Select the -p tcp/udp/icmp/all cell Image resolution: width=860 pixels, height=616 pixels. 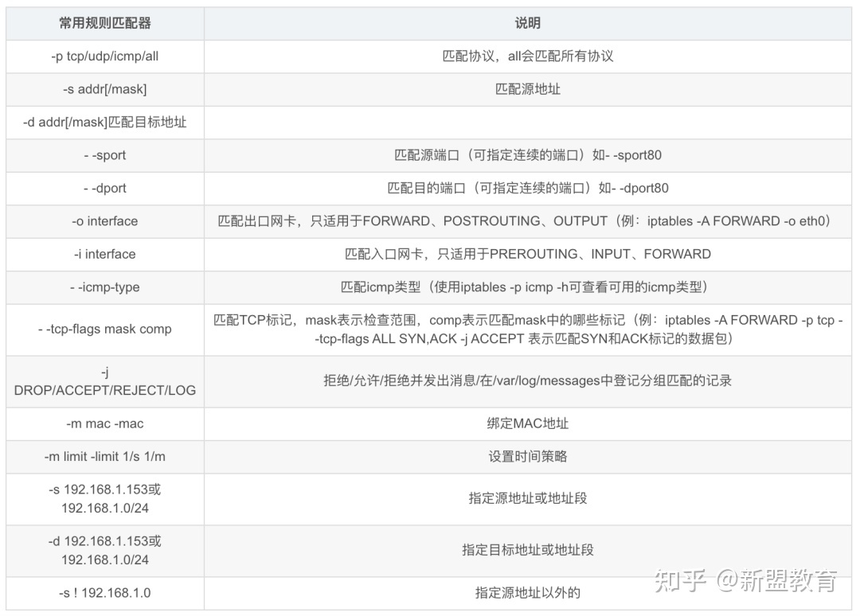point(105,57)
